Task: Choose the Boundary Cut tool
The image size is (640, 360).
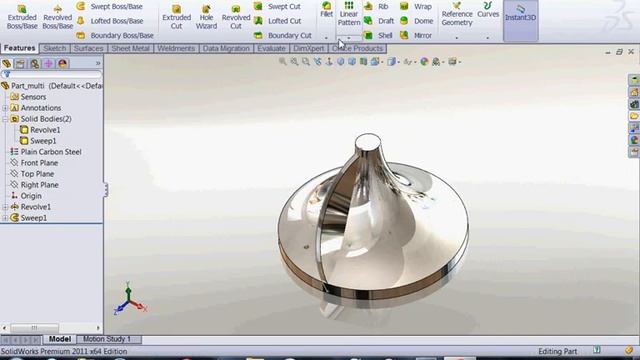Action: point(282,36)
